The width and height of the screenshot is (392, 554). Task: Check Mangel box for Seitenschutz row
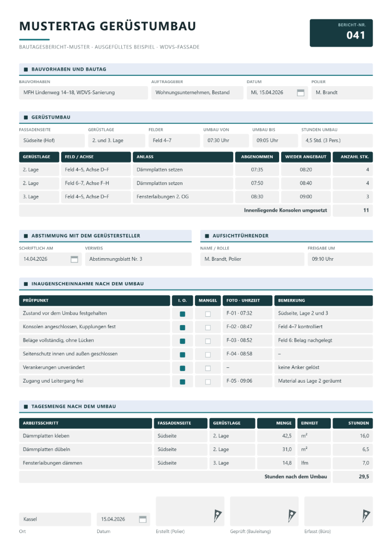pyautogui.click(x=208, y=354)
